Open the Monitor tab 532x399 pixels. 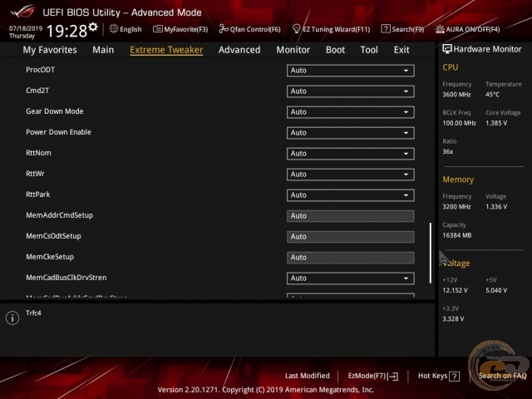293,50
